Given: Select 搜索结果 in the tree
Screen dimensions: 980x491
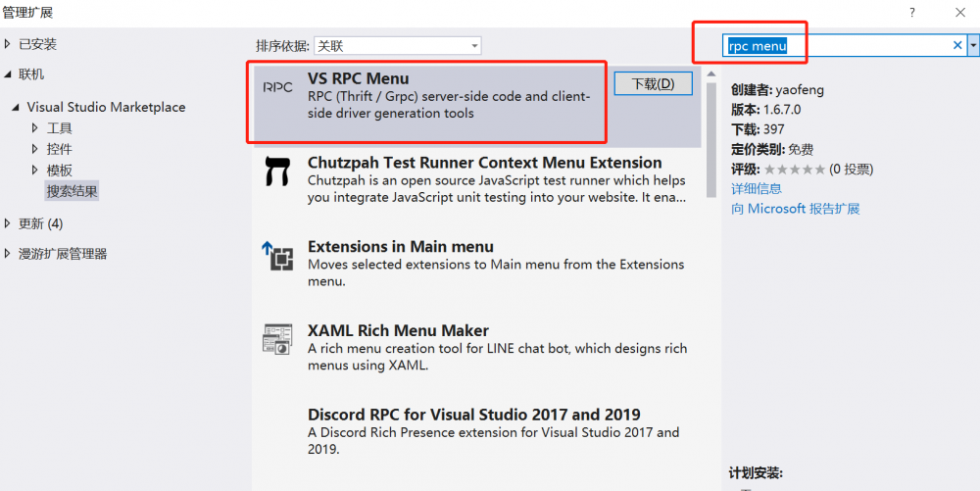Looking at the screenshot, I should tap(72, 191).
